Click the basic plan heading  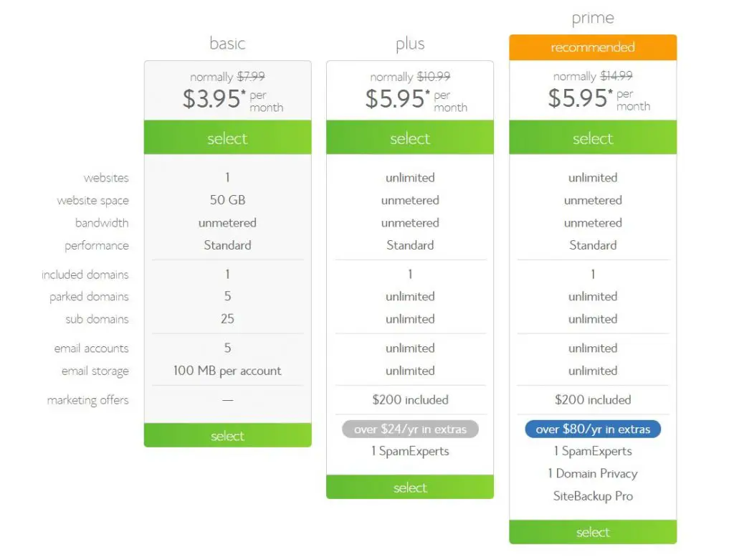pyautogui.click(x=227, y=43)
